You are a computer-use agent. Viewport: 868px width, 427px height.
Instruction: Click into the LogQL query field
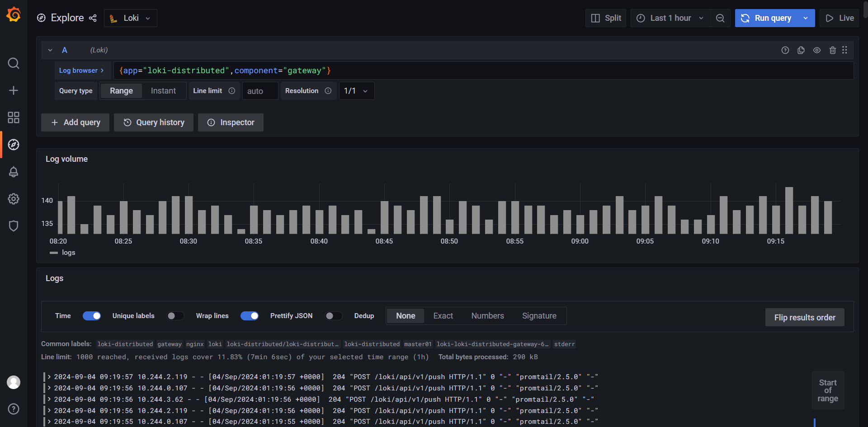tap(483, 70)
